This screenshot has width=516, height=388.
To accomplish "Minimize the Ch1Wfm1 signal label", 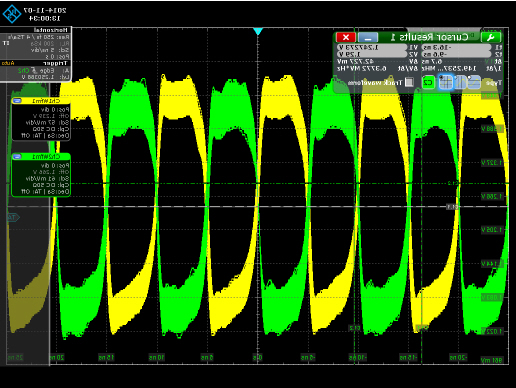I will tap(17, 101).
